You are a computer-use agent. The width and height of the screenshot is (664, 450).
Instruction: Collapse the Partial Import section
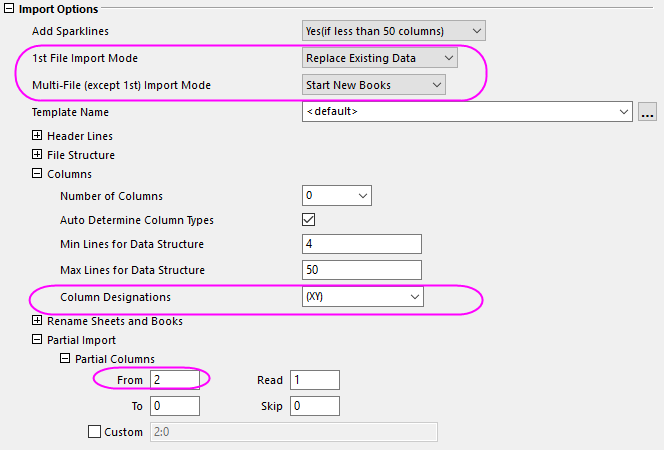coord(38,340)
